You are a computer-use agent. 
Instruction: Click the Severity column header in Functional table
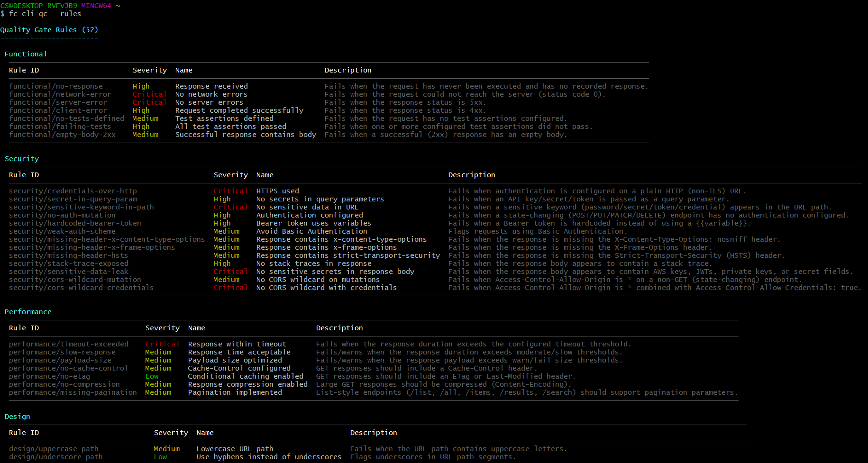click(150, 70)
